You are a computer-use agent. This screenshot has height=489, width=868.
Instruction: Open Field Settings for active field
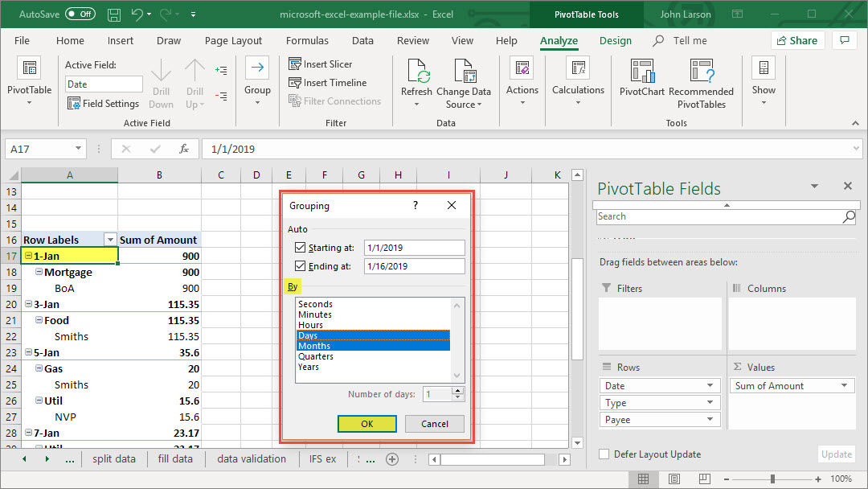[x=104, y=103]
